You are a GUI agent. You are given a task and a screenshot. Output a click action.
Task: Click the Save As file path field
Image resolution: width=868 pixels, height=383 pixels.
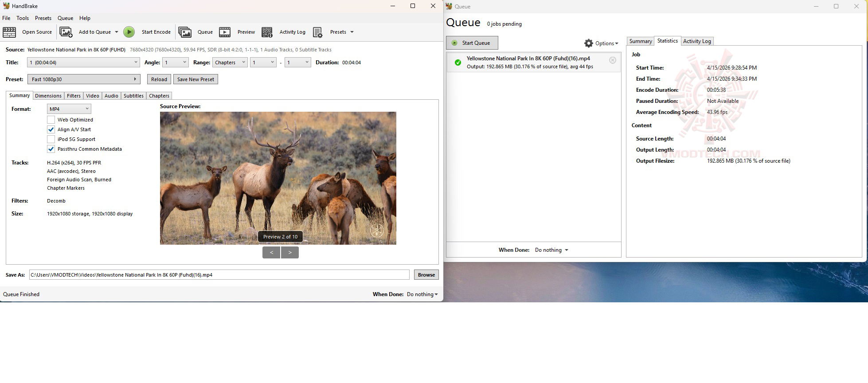[x=219, y=275]
